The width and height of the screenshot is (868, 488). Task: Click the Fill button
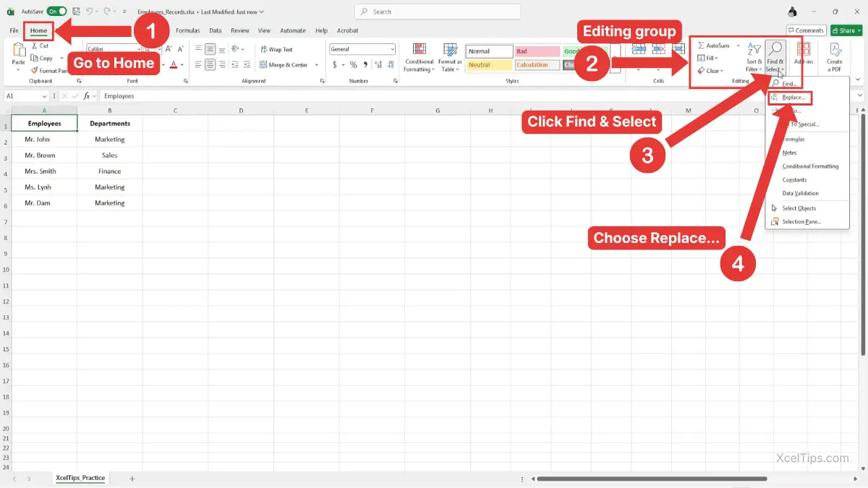[x=707, y=58]
